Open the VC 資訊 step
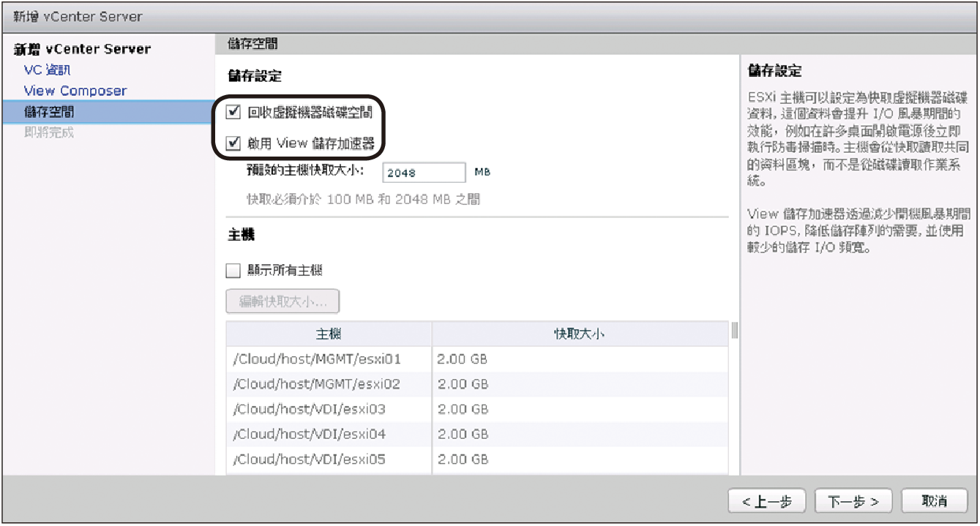980x526 pixels. tap(47, 70)
